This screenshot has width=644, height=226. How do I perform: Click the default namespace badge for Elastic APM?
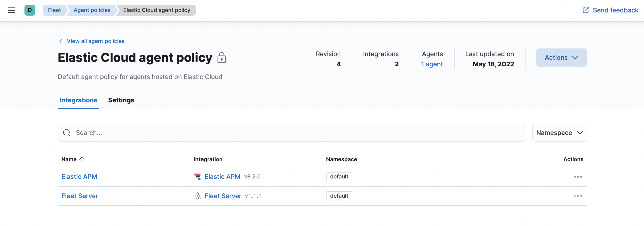339,177
